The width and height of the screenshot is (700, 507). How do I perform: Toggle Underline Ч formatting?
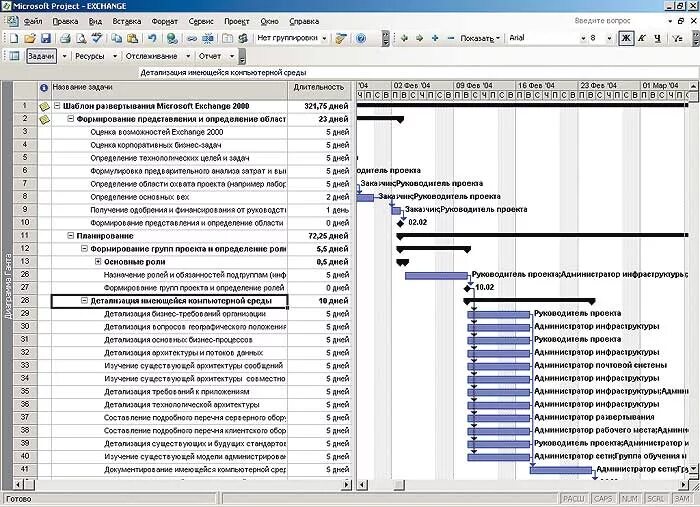click(x=657, y=38)
